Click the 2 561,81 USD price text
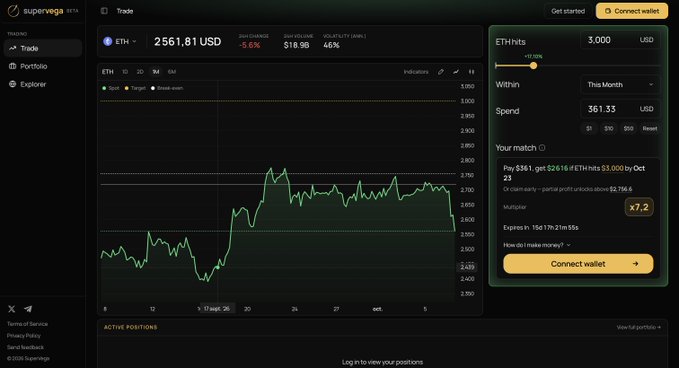The image size is (679, 368). pos(188,42)
